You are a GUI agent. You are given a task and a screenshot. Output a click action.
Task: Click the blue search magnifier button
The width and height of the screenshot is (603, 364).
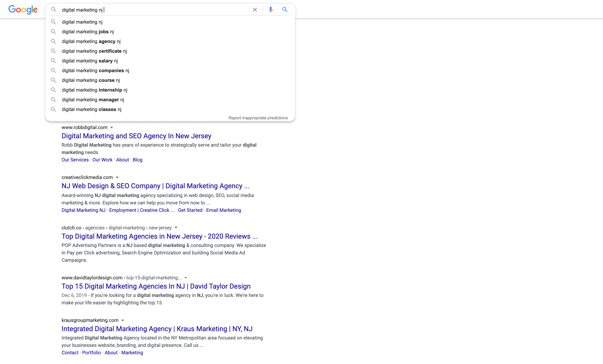point(285,9)
